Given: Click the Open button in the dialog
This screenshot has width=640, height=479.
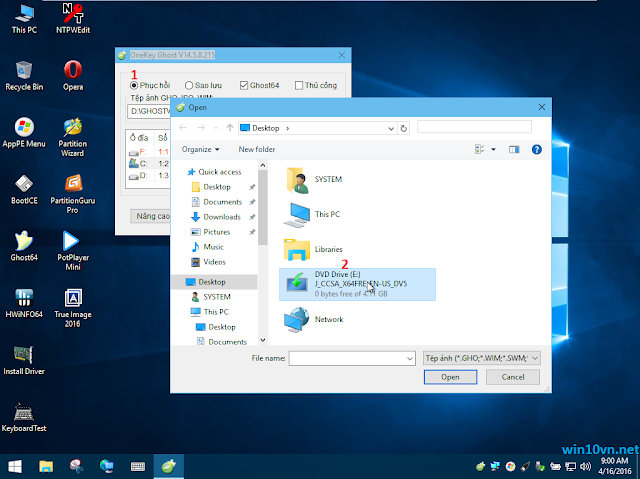Looking at the screenshot, I should point(450,377).
